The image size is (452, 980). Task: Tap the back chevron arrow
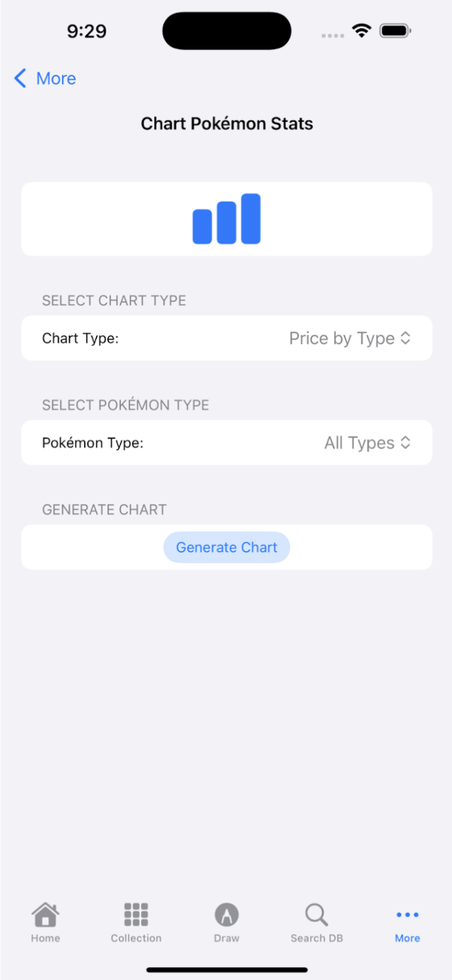20,78
